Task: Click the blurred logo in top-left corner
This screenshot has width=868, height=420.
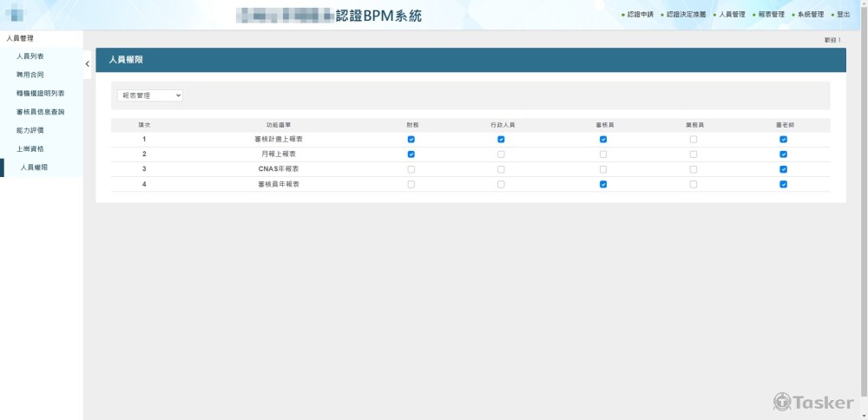Action: (16, 14)
